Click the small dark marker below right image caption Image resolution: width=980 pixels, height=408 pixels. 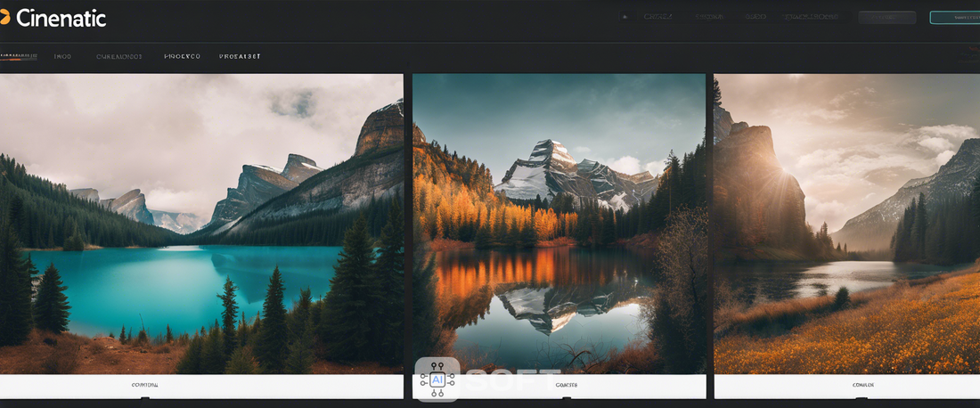click(x=862, y=397)
